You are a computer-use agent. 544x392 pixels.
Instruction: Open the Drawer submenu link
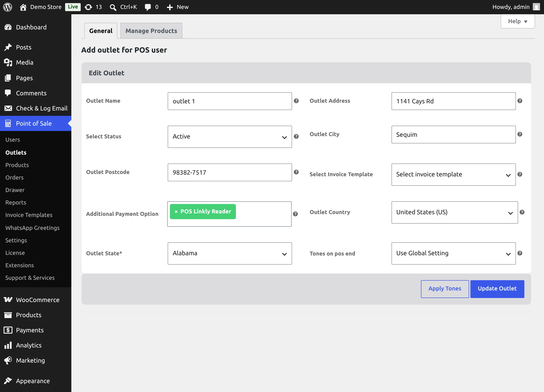pyautogui.click(x=15, y=190)
